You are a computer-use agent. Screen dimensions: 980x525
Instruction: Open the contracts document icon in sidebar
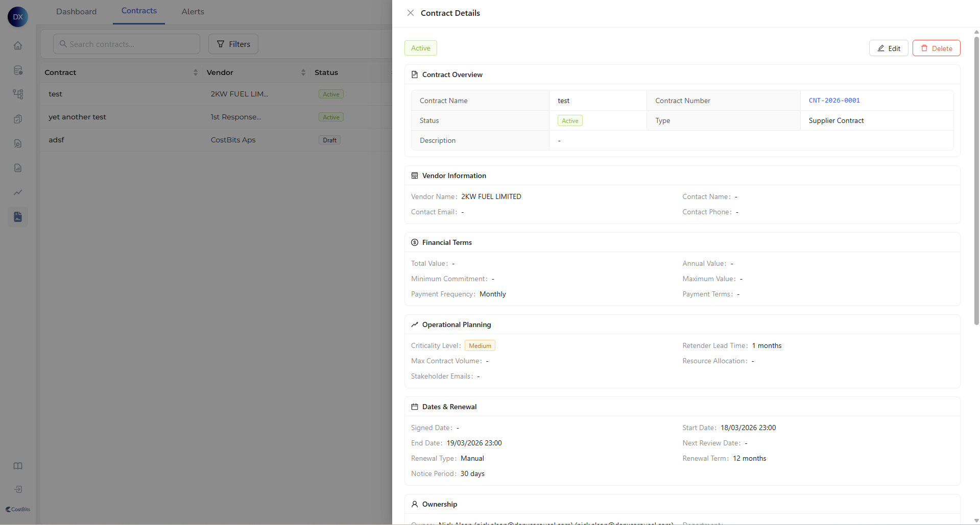(18, 217)
